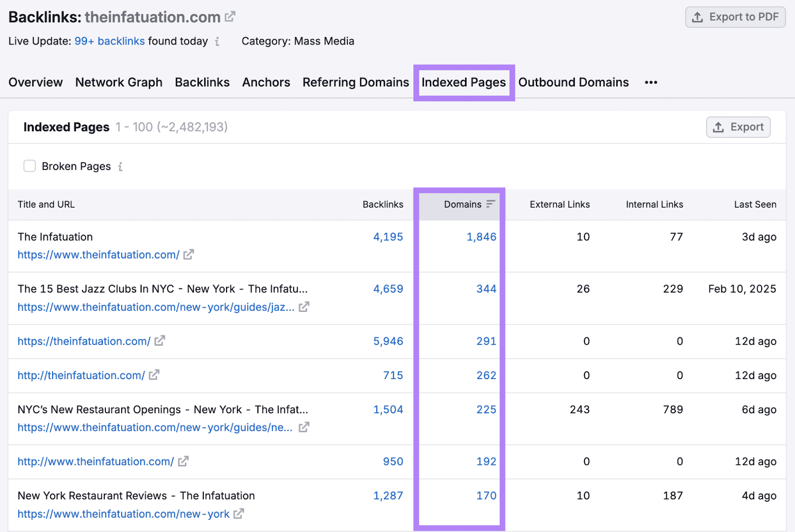Viewport: 795px width, 532px height.
Task: Open external icon for new-york reviews URL
Action: [238, 514]
